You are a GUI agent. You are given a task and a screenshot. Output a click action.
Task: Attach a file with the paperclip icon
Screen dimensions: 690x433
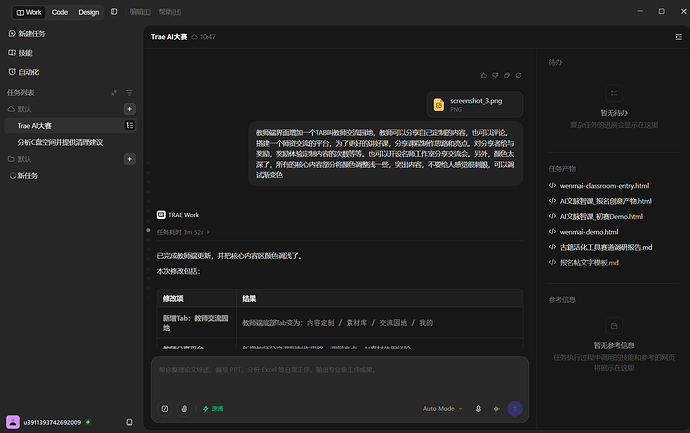(184, 409)
